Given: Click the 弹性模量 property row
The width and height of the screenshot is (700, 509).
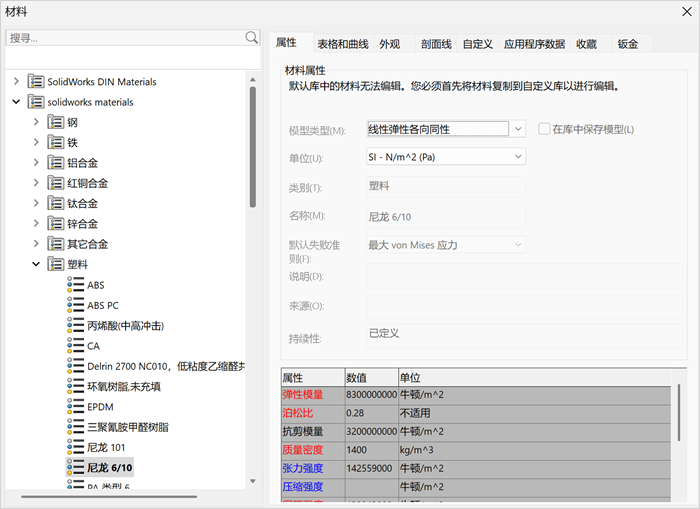Looking at the screenshot, I should (x=303, y=395).
